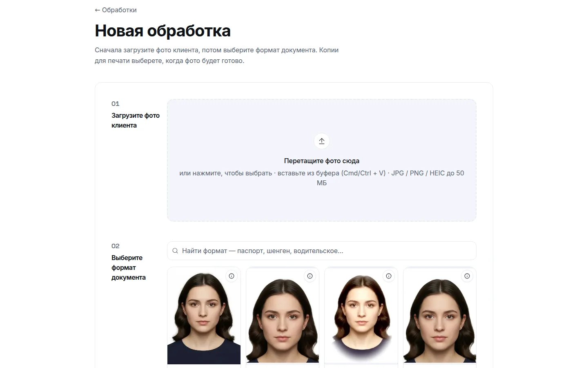Open info icon on the second format card
This screenshot has width=588, height=368.
click(x=310, y=276)
